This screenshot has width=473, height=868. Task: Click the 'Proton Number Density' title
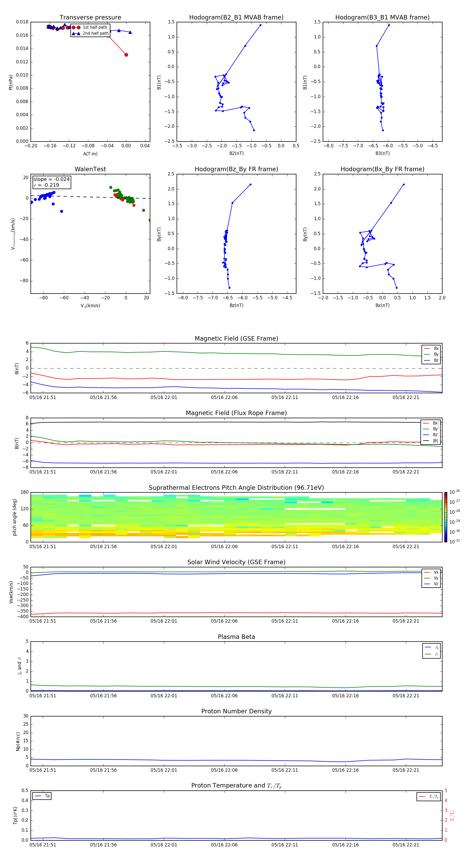coord(236,711)
